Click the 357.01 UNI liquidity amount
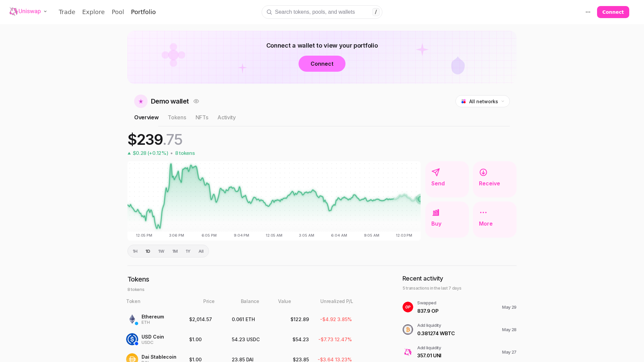 (x=429, y=356)
